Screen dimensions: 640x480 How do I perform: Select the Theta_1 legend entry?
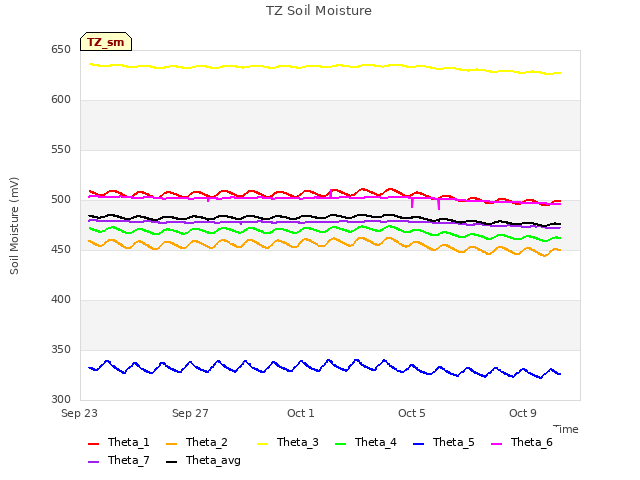pos(118,442)
